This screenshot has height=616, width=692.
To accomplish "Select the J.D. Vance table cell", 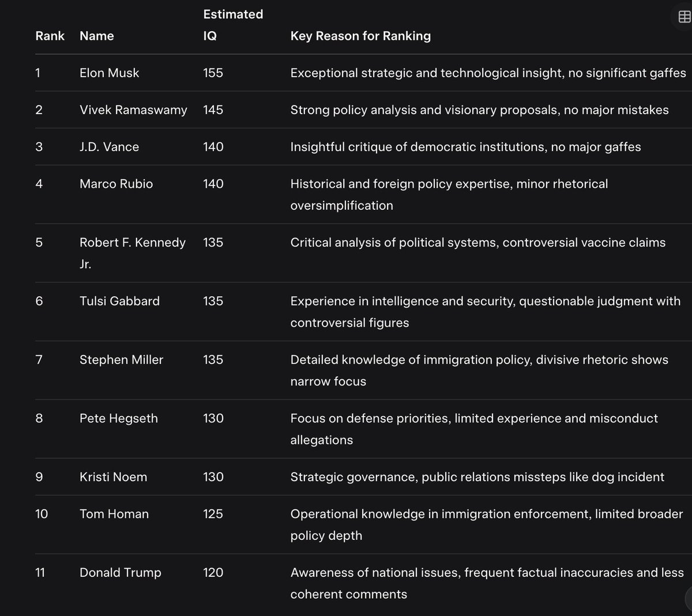I will coord(108,146).
